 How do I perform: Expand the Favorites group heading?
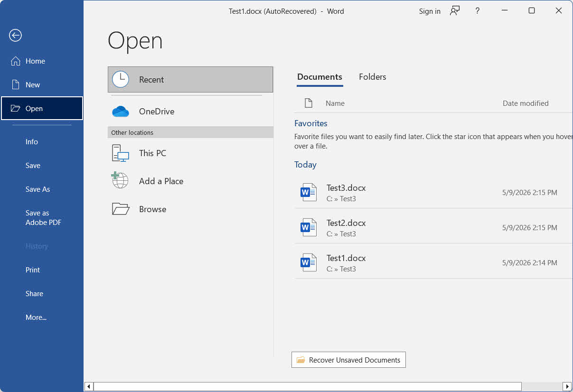click(311, 123)
